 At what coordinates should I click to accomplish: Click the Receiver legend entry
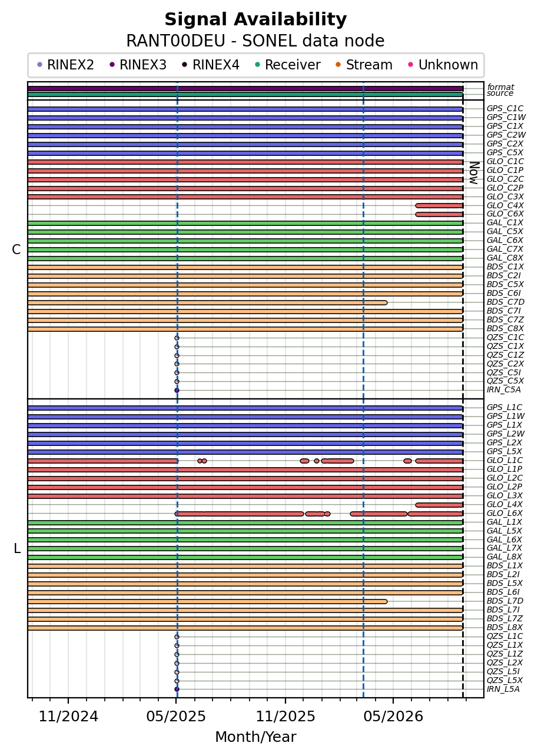[287, 65]
